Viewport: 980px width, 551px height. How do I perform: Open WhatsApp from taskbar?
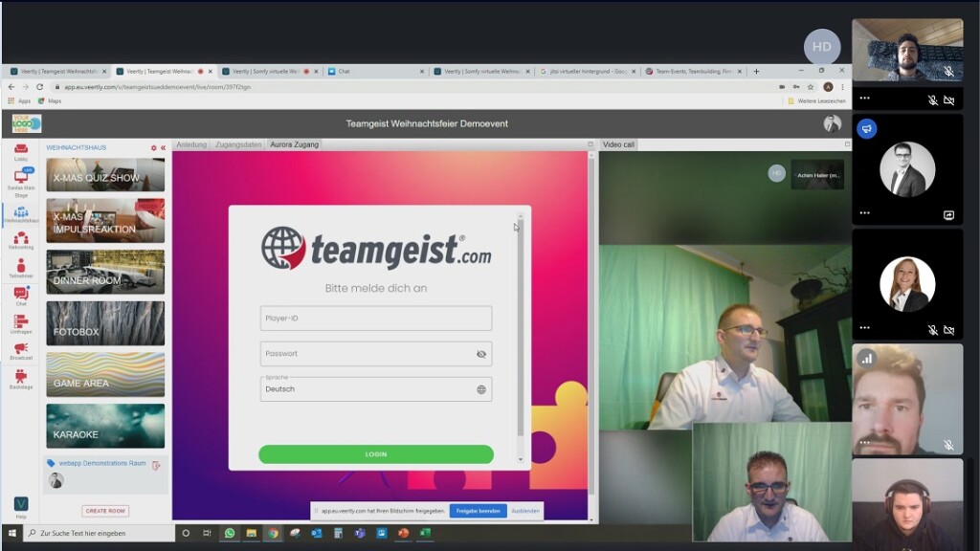[230, 533]
